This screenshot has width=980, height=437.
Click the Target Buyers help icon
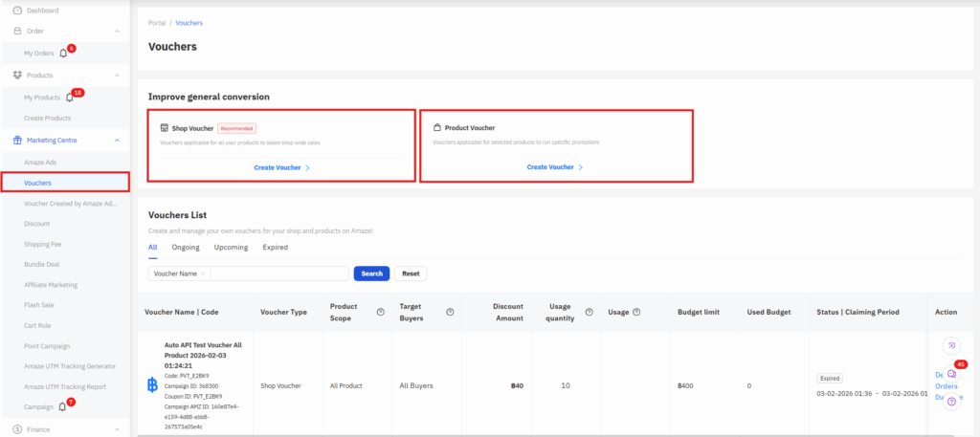pos(450,312)
